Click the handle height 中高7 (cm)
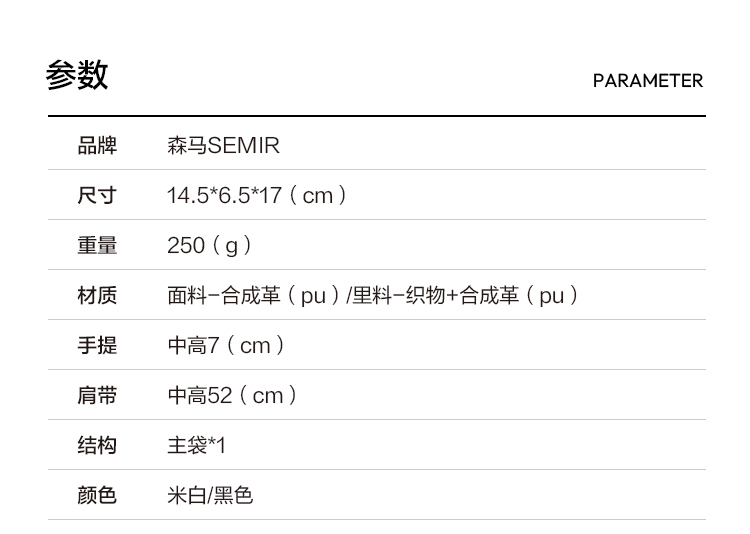This screenshot has height=534, width=750. pos(227,346)
